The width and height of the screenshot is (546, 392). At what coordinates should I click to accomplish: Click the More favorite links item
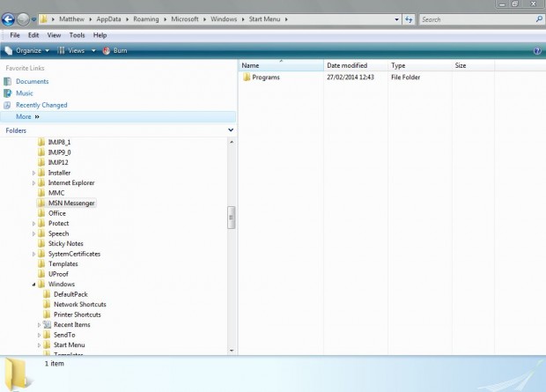(27, 117)
